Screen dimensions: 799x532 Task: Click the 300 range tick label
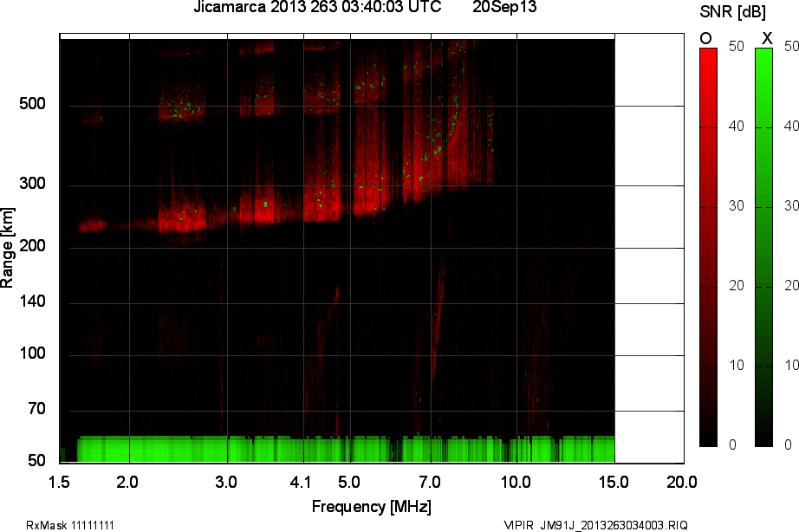(x=32, y=184)
